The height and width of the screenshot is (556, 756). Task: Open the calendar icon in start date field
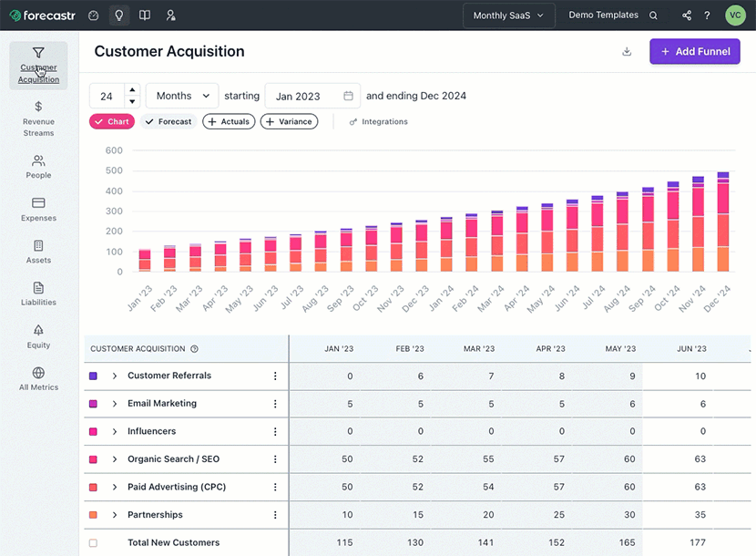(x=348, y=96)
